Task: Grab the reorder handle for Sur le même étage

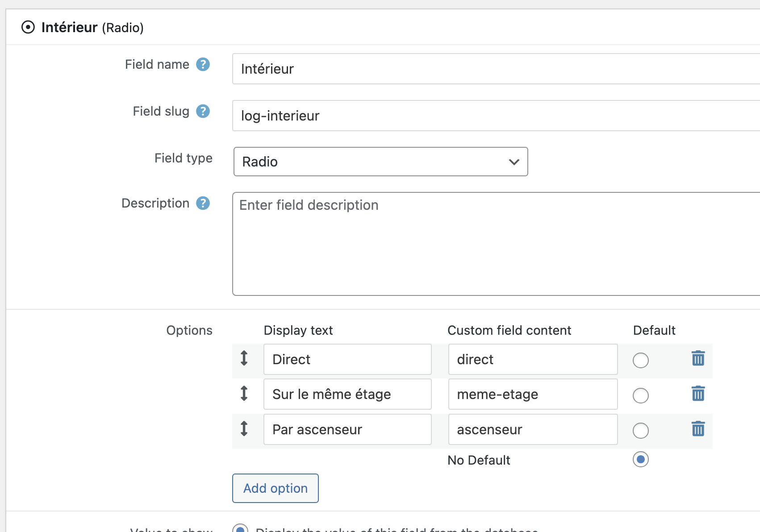Action: [x=244, y=394]
